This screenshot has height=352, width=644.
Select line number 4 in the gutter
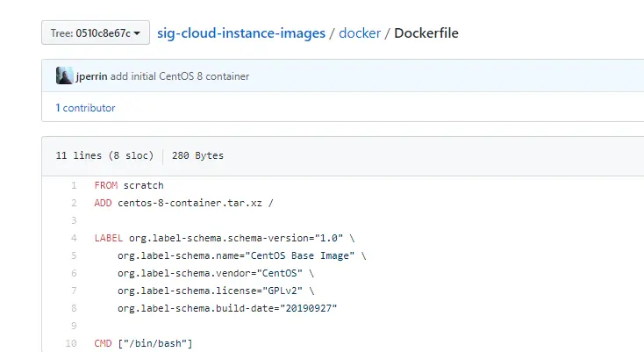(x=75, y=238)
